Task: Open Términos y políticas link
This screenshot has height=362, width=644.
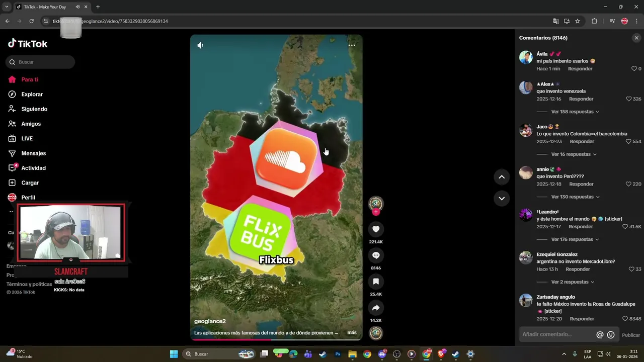Action: click(x=29, y=284)
